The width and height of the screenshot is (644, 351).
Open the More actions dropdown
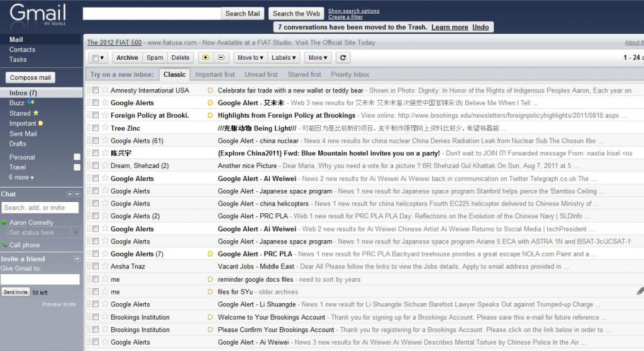(318, 57)
